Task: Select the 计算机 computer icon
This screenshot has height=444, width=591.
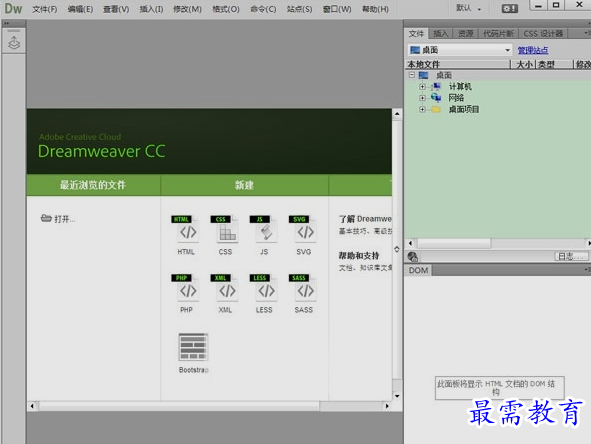Action: click(436, 87)
